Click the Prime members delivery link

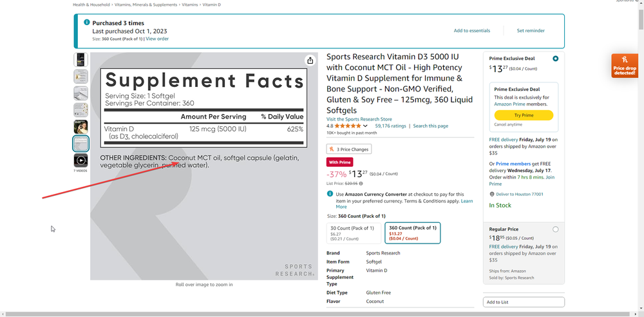513,164
